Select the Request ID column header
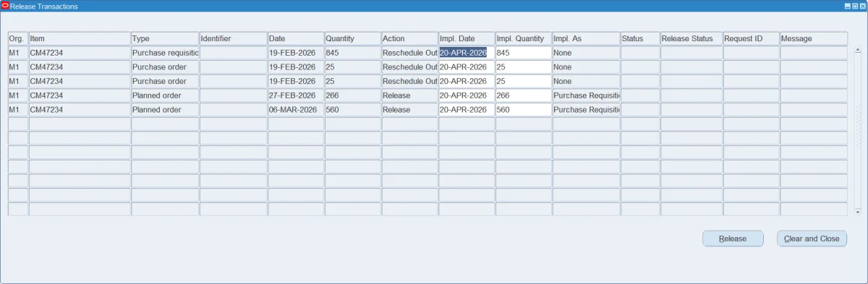 752,38
